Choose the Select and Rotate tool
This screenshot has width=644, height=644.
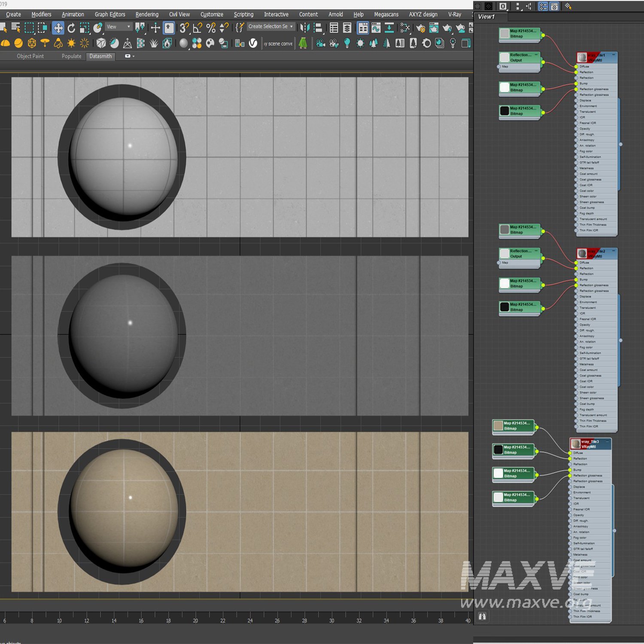coord(71,28)
